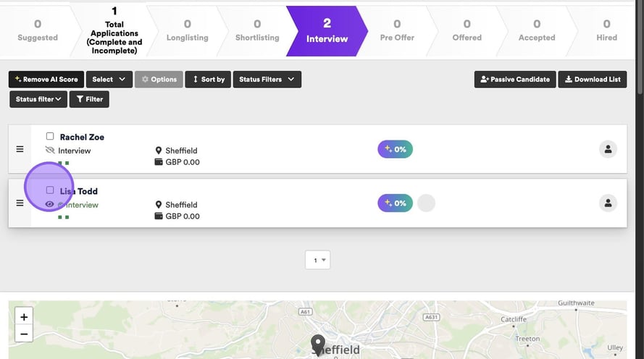Image resolution: width=644 pixels, height=359 pixels.
Task: Click the Download List button
Action: pyautogui.click(x=593, y=80)
